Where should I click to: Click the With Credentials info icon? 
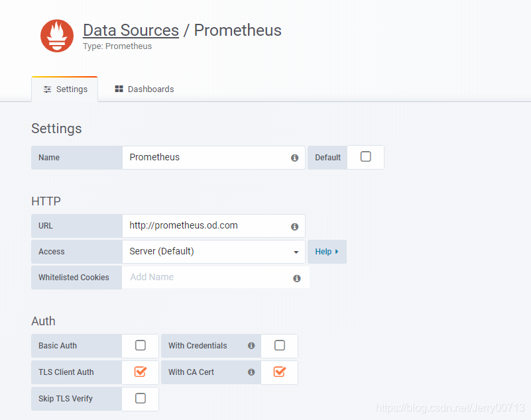click(251, 346)
